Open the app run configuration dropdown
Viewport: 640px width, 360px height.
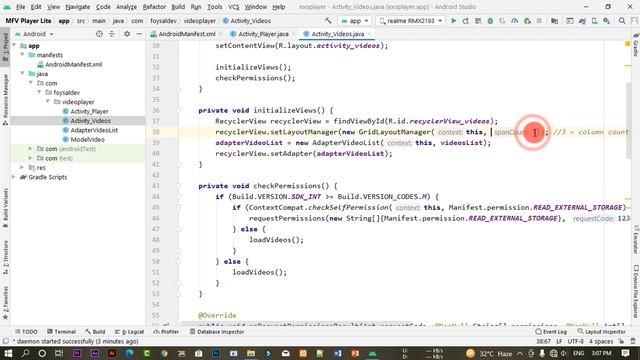[355, 20]
